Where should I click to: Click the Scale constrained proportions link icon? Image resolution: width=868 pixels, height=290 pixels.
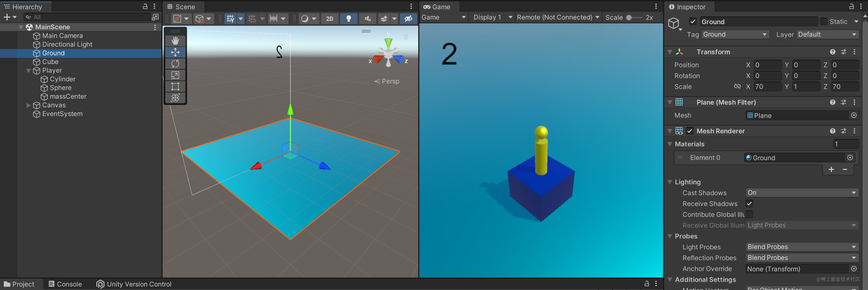pyautogui.click(x=738, y=86)
